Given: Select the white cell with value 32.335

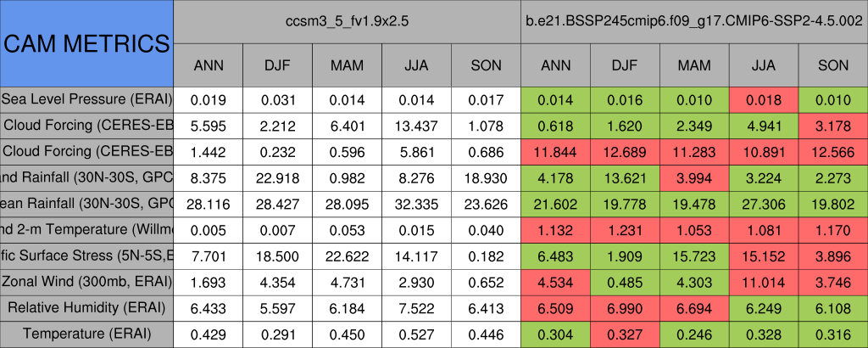Looking at the screenshot, I should pos(416,203).
